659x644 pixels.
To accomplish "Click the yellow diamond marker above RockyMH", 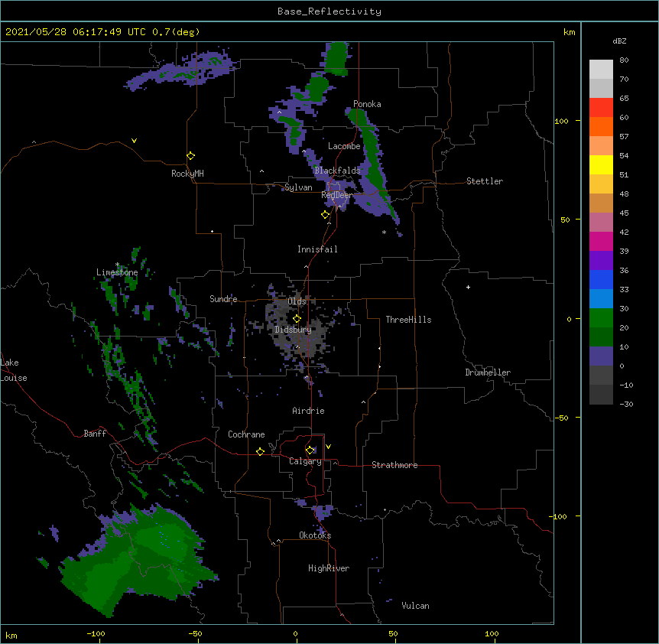I will click(x=190, y=156).
